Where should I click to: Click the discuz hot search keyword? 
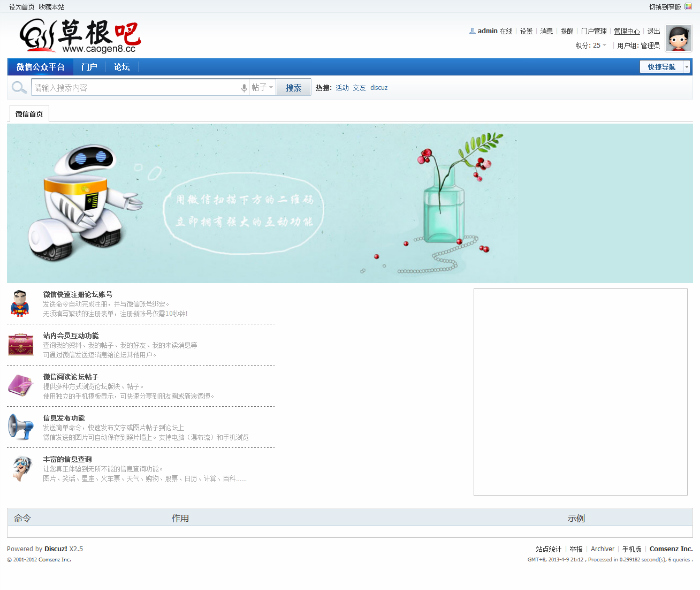[379, 88]
